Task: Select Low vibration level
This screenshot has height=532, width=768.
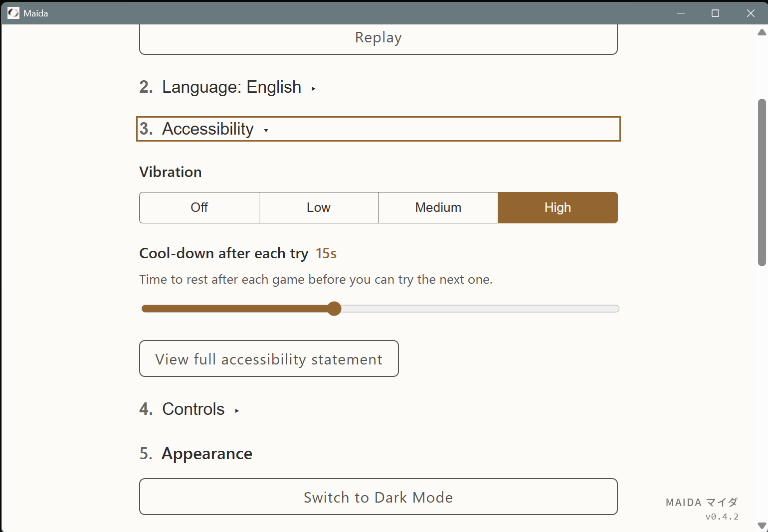Action: [x=319, y=207]
